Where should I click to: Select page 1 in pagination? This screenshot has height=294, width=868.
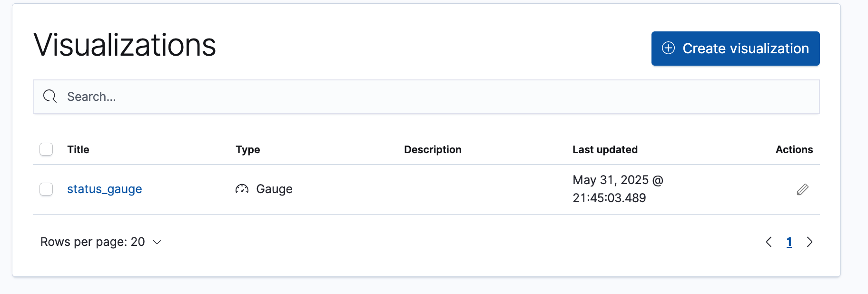(x=789, y=242)
